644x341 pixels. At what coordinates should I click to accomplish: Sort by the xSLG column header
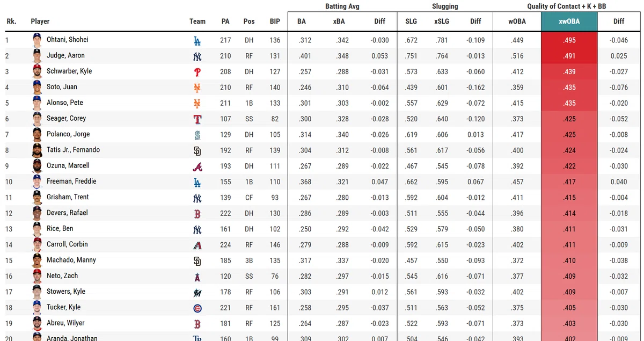click(442, 21)
